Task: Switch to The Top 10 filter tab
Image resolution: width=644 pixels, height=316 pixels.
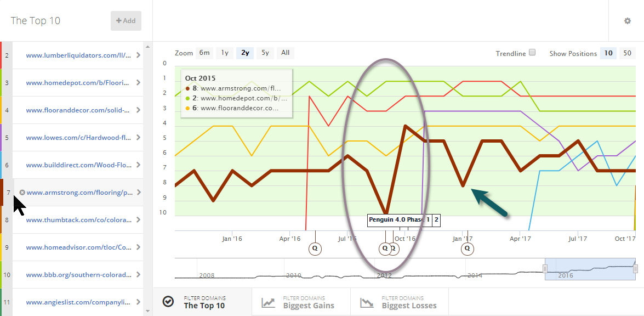Action: tap(202, 302)
